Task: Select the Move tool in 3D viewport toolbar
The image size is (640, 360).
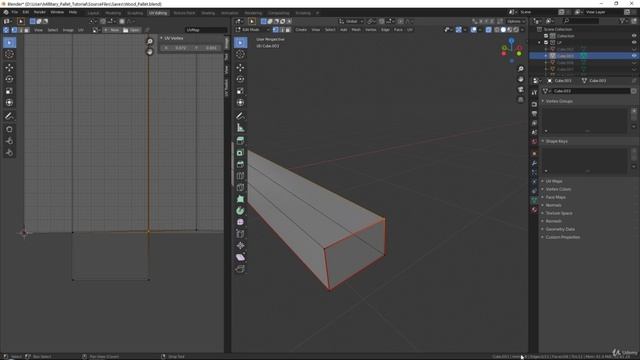Action: pyautogui.click(x=241, y=67)
